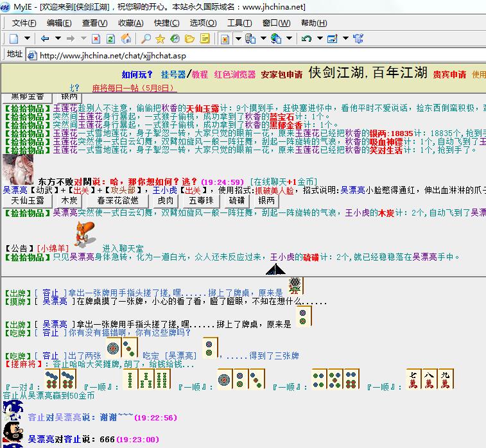Open Favorites with the star icon
Image resolution: width=486 pixels, height=448 pixels.
point(161,39)
